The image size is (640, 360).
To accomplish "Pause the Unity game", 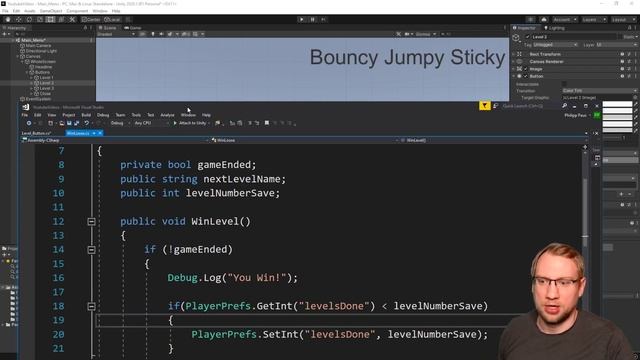I will [x=313, y=20].
